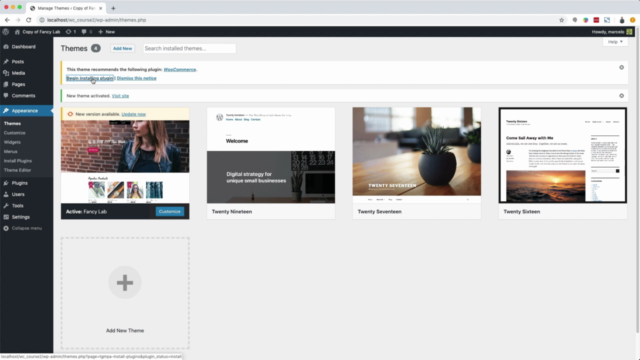Collapse the admin sidebar menu
The image size is (640, 360).
pyautogui.click(x=23, y=228)
